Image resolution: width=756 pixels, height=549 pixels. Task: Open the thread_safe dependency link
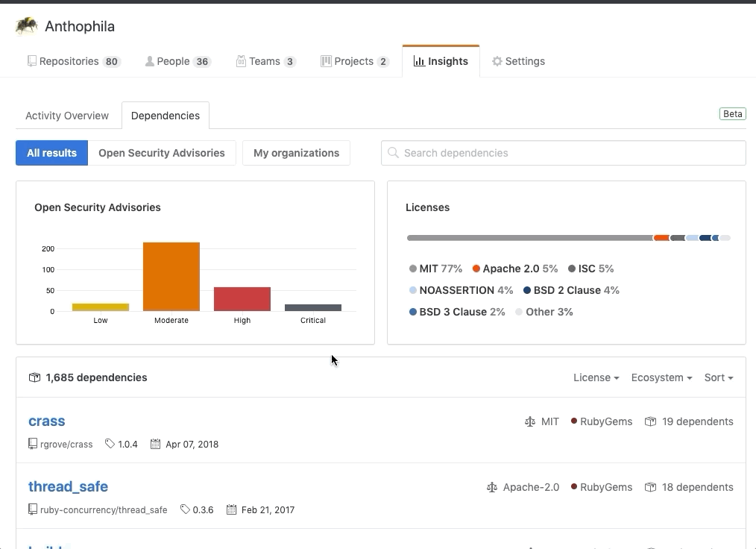(68, 486)
